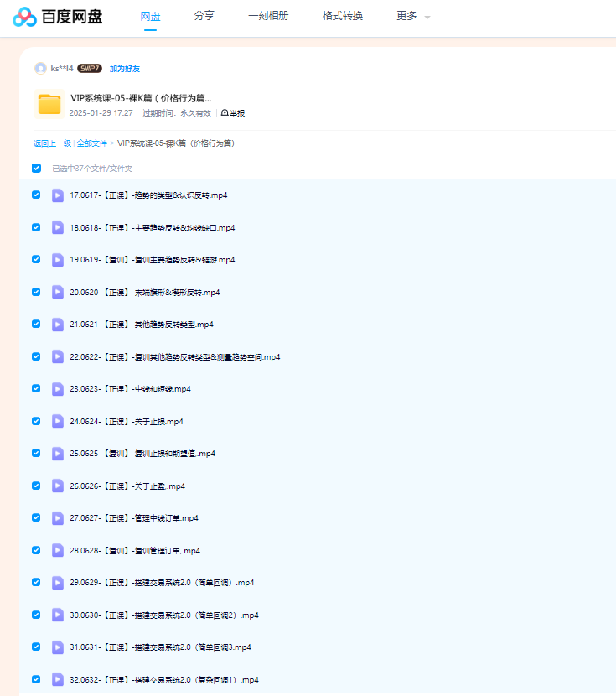Uncheck the checkbox for file 29.0629
The height and width of the screenshot is (696, 616).
[36, 582]
